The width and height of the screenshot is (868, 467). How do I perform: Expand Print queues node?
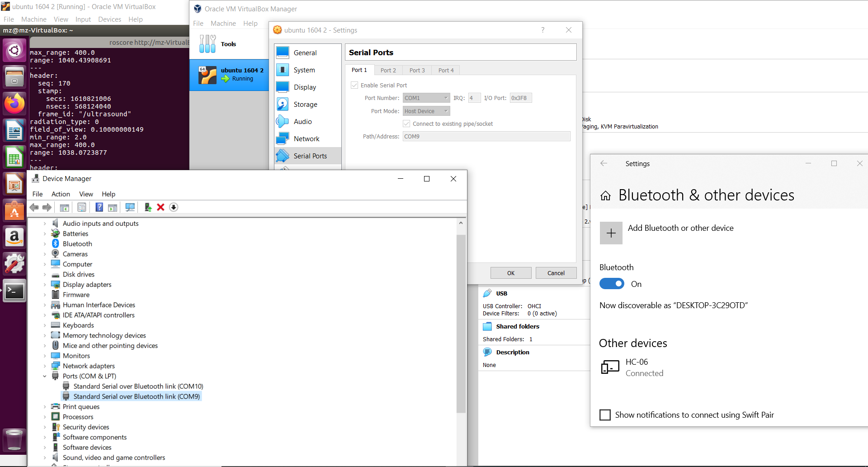[x=45, y=407]
